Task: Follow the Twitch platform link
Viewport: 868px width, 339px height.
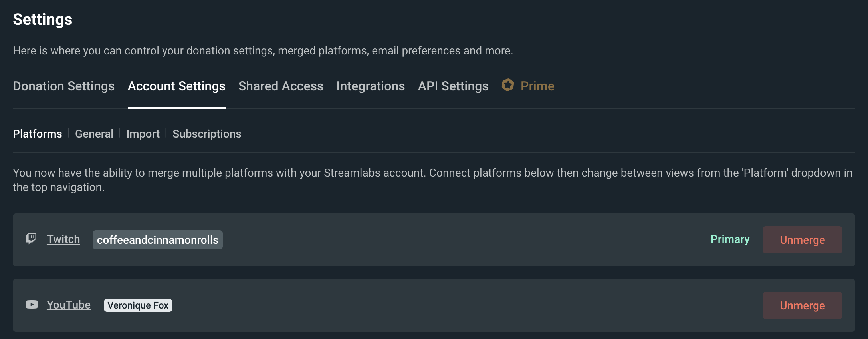Action: coord(63,239)
